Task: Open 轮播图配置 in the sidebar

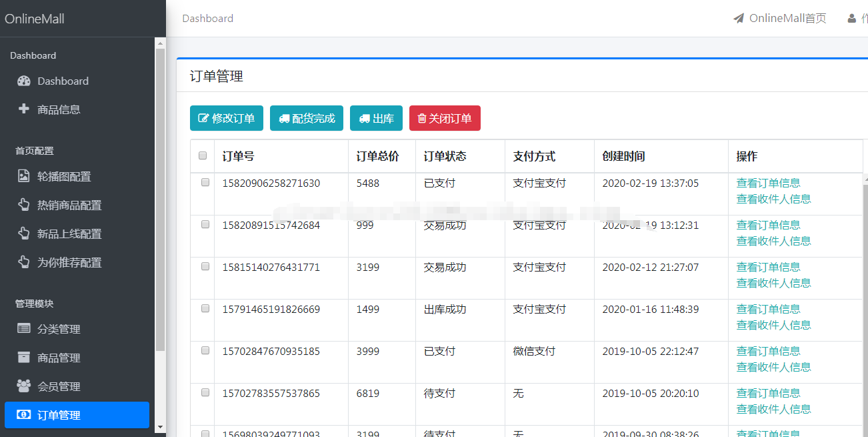Action: click(x=77, y=176)
